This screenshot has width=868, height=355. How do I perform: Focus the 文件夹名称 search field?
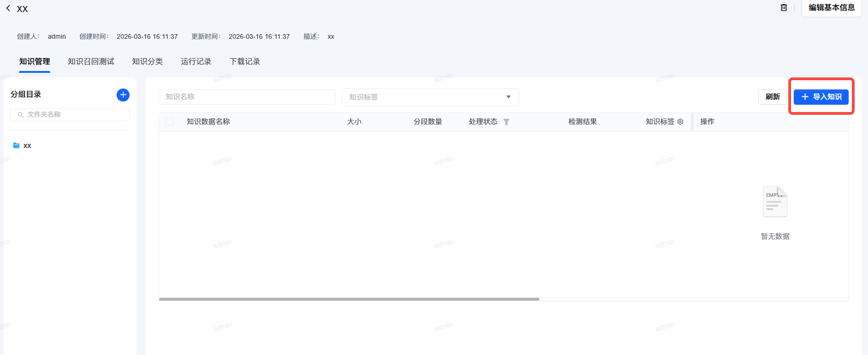[x=70, y=115]
